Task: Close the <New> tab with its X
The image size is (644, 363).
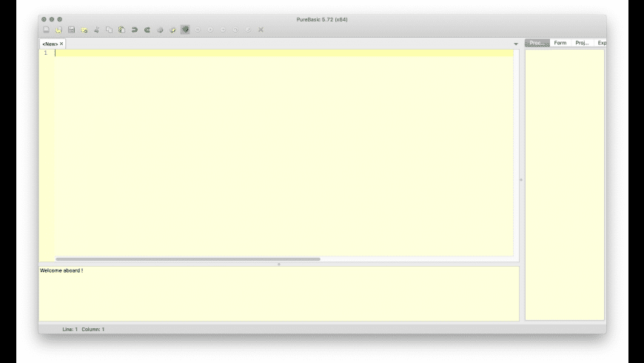Action: point(61,44)
